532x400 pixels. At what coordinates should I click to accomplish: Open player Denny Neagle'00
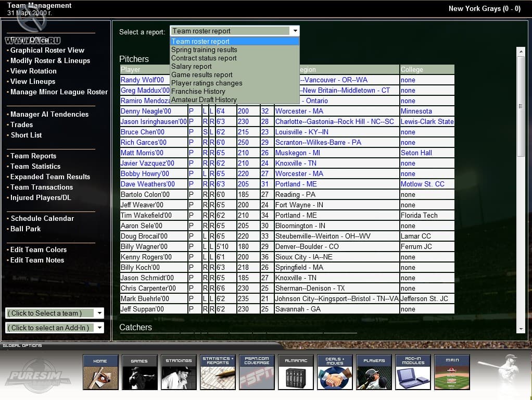146,111
